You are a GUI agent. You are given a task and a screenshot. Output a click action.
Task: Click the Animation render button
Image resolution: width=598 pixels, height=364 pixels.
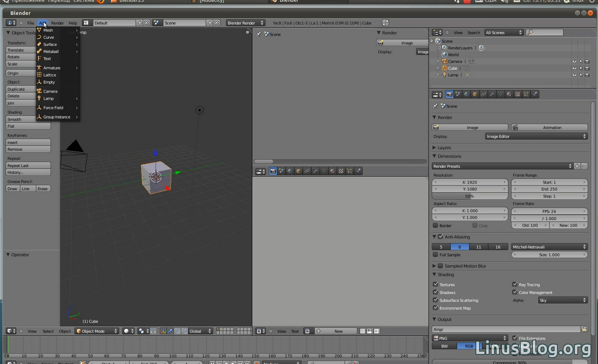pyautogui.click(x=549, y=127)
